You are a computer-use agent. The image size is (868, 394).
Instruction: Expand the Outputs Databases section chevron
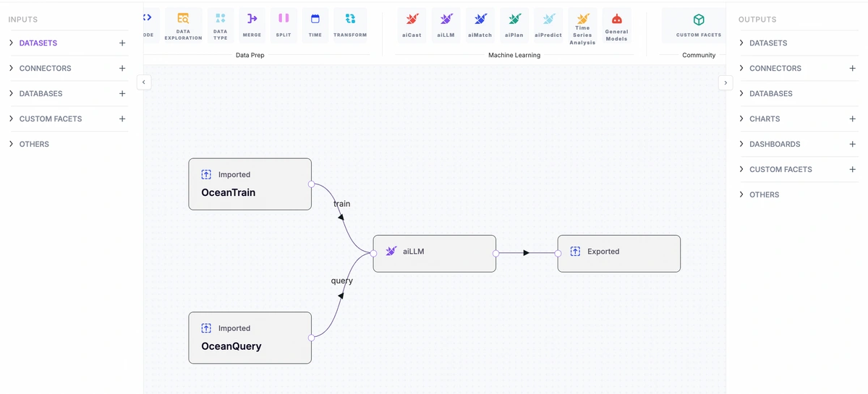point(741,93)
